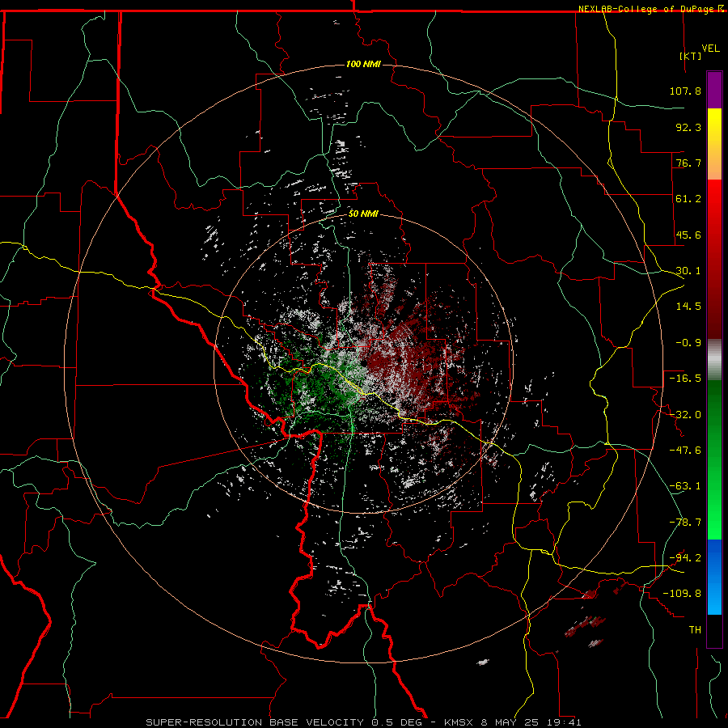Click the -94.2 legend value
728x728 pixels.
point(685,558)
